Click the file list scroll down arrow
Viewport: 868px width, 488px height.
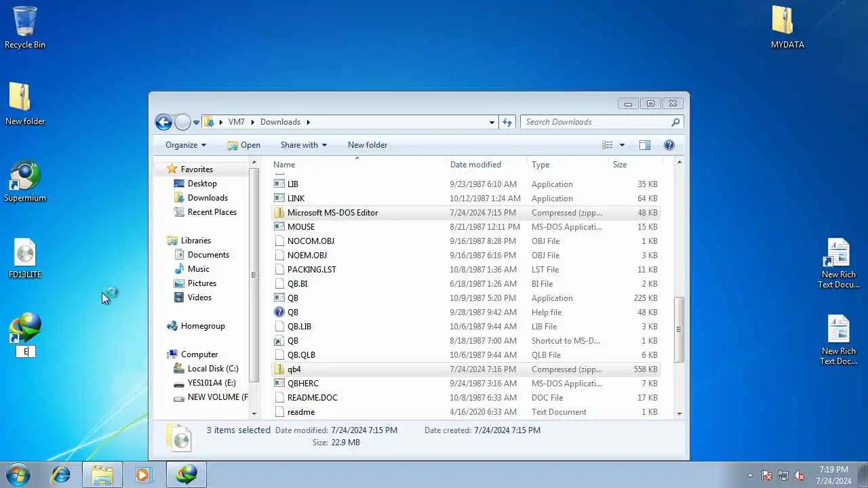pos(679,413)
